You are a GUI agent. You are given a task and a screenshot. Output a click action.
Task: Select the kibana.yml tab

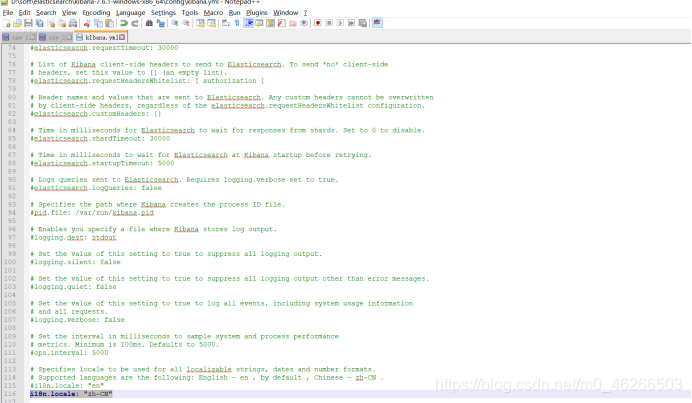[101, 37]
